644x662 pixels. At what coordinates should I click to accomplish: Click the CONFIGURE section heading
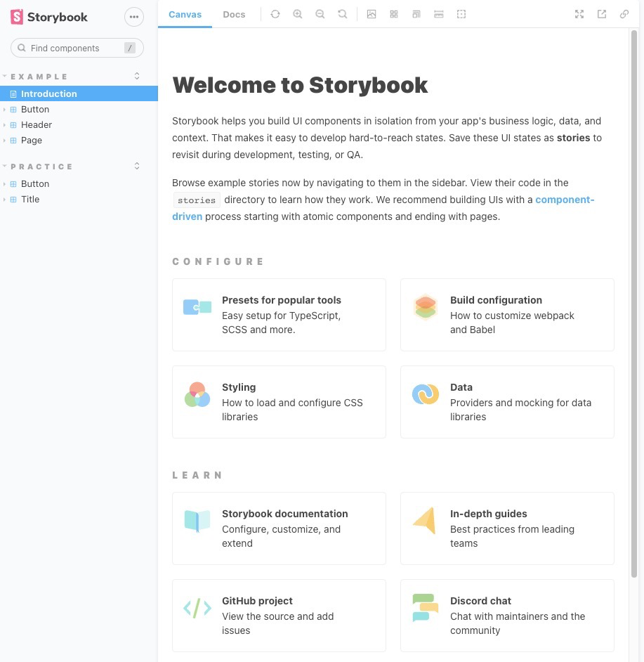[218, 261]
